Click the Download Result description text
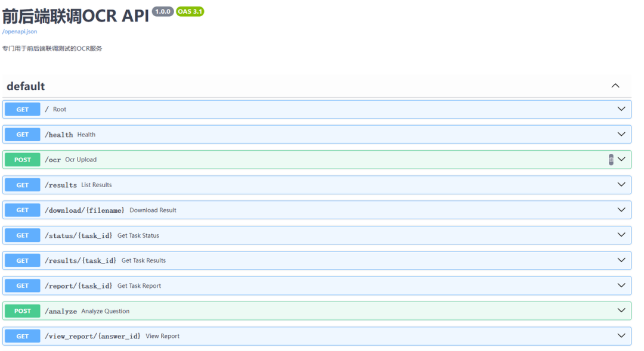 [153, 210]
